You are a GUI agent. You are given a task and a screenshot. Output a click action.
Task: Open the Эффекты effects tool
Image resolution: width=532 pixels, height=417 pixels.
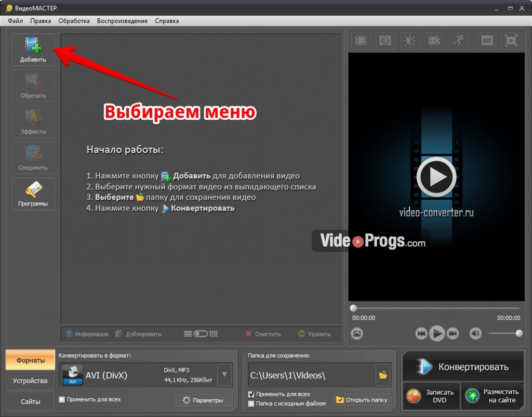pos(33,122)
